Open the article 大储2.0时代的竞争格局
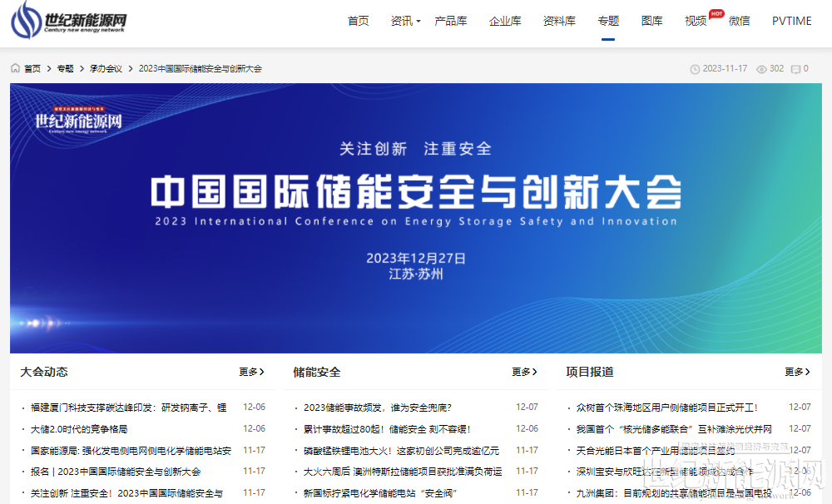The image size is (832, 504). point(79,429)
